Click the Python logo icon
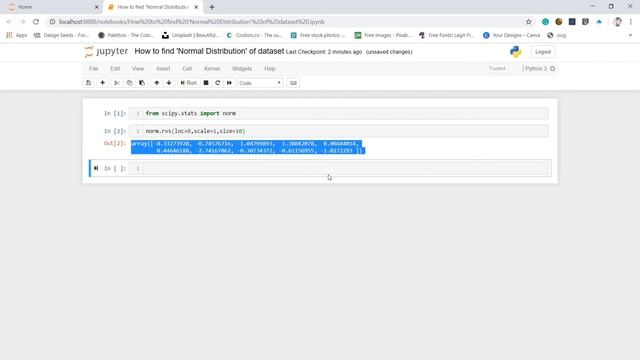The image size is (640, 360). pos(516,51)
